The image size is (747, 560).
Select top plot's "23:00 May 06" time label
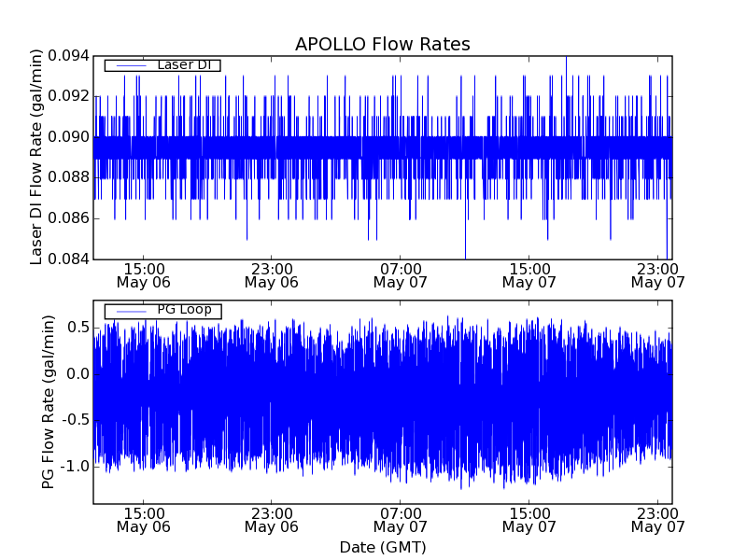272,274
